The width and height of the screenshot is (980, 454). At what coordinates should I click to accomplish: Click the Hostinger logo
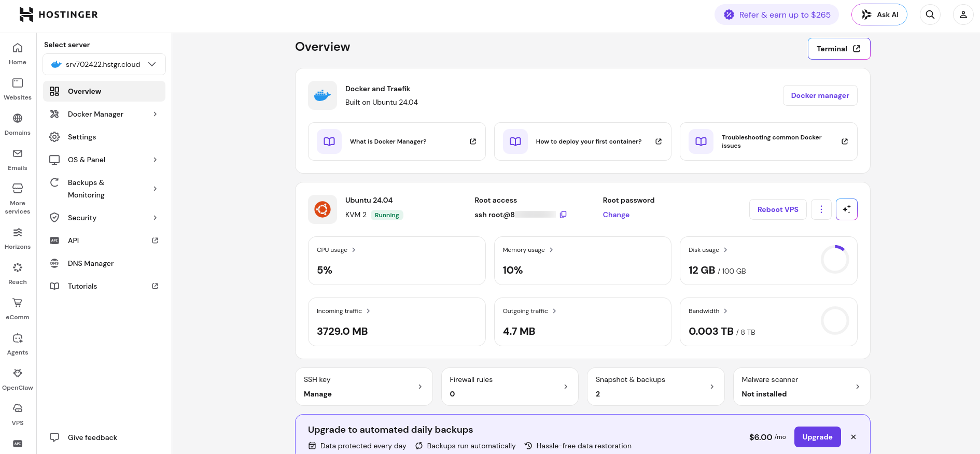(x=59, y=15)
